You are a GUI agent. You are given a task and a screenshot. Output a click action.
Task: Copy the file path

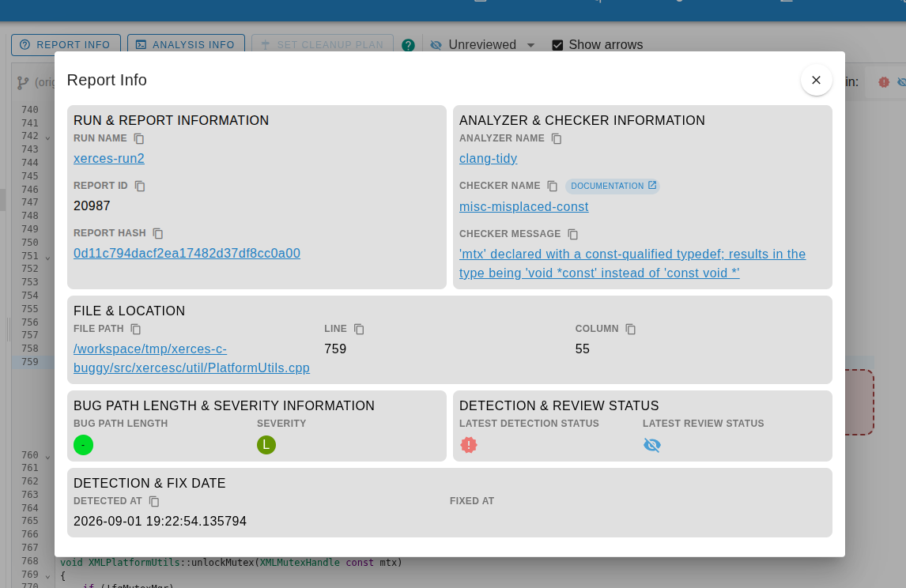pyautogui.click(x=136, y=329)
